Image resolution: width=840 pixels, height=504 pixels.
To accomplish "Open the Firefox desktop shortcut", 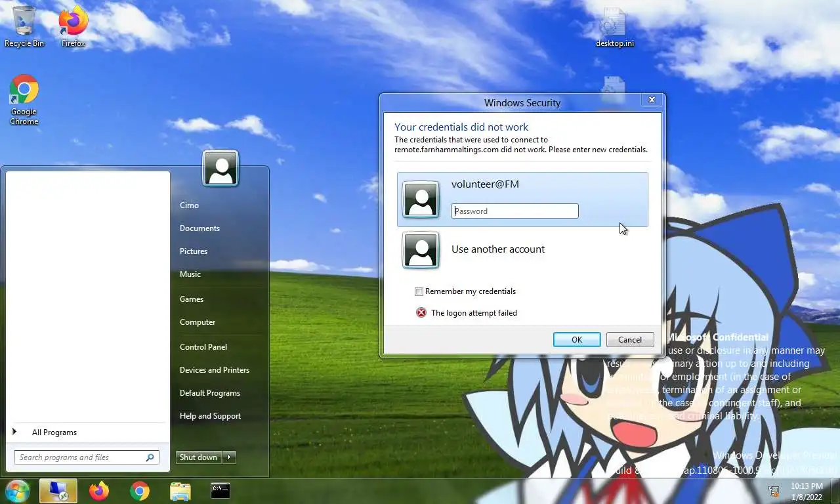I will click(x=73, y=27).
